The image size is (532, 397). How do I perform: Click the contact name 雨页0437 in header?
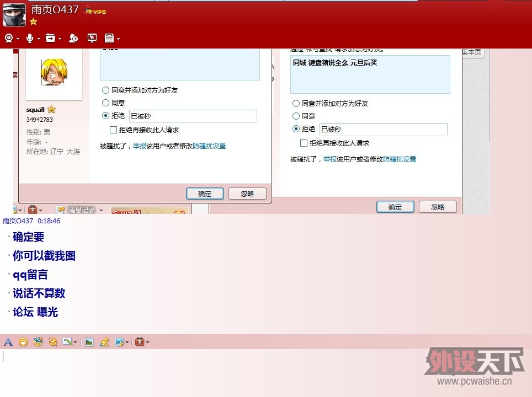coord(55,9)
